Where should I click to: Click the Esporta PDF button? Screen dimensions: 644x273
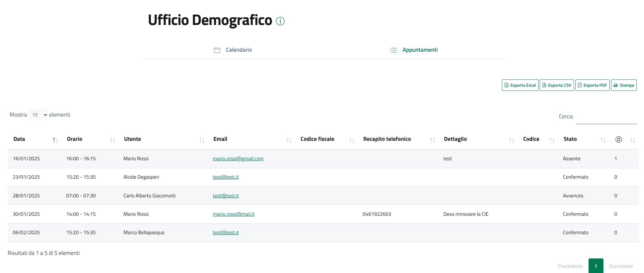tap(592, 85)
